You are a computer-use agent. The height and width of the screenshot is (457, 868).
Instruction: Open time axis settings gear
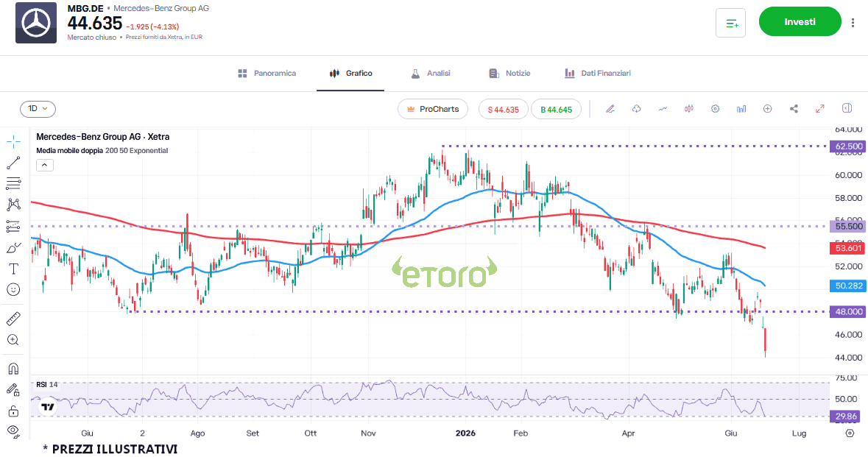click(850, 433)
